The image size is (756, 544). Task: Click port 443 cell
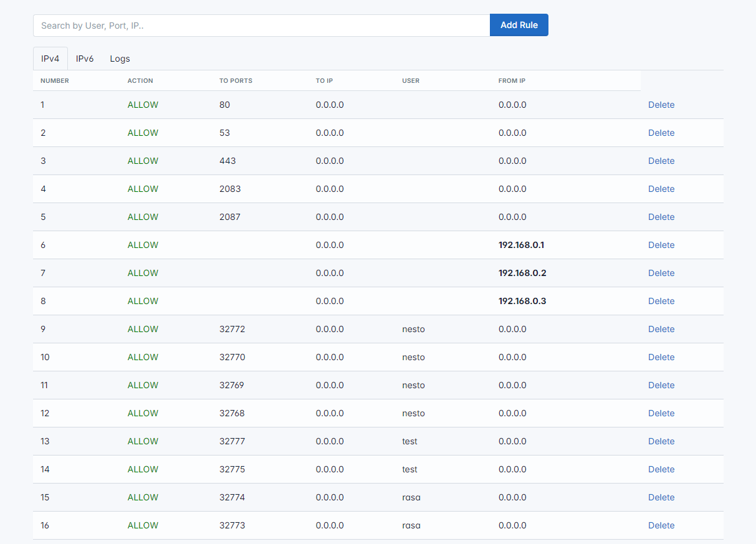[227, 161]
